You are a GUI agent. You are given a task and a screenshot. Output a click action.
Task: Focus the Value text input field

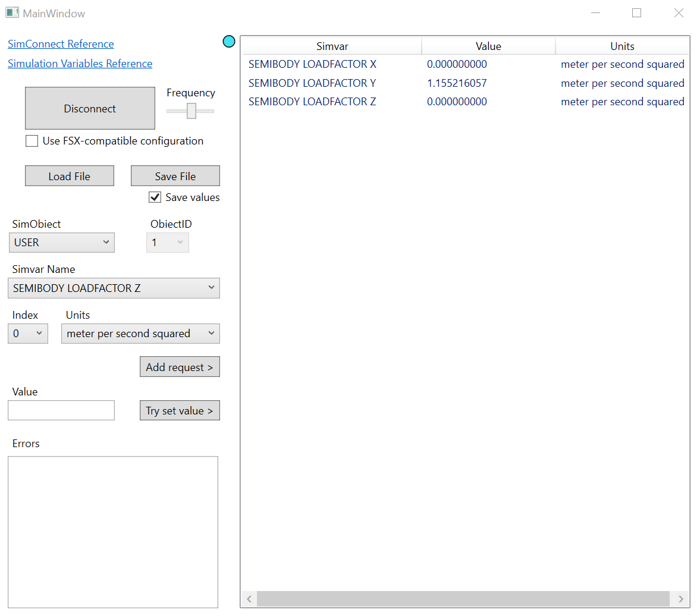(x=61, y=410)
